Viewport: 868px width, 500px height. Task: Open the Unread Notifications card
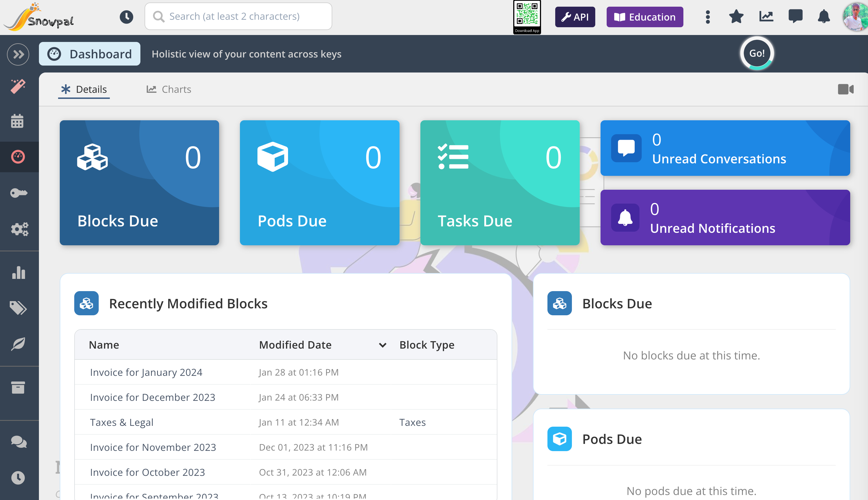(725, 217)
